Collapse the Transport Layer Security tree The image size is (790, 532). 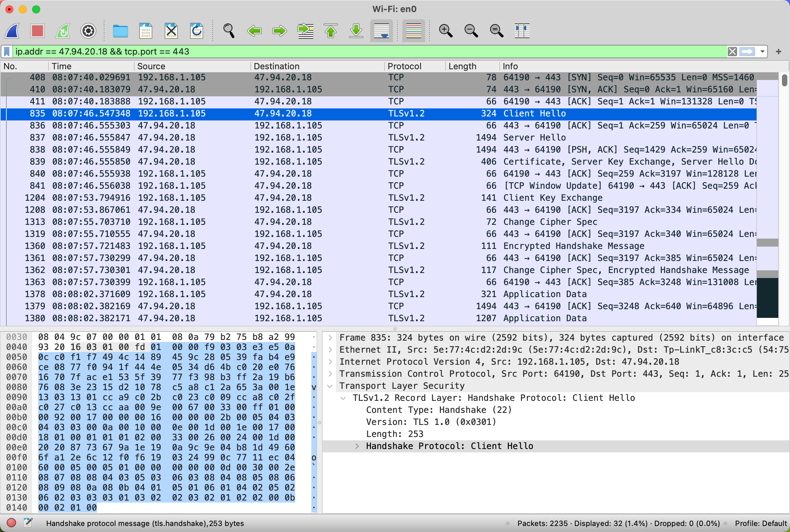coord(330,386)
